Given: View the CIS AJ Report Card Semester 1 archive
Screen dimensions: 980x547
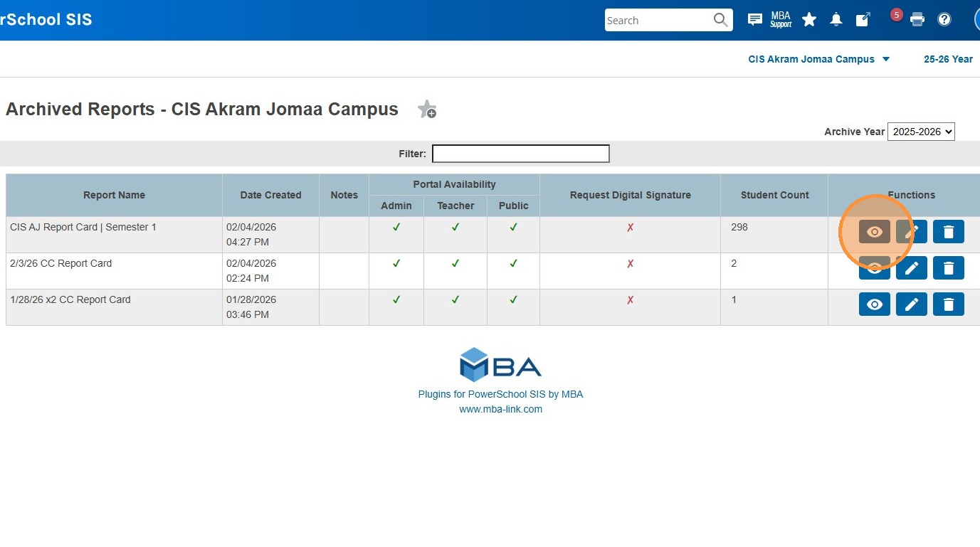Looking at the screenshot, I should pyautogui.click(x=874, y=232).
